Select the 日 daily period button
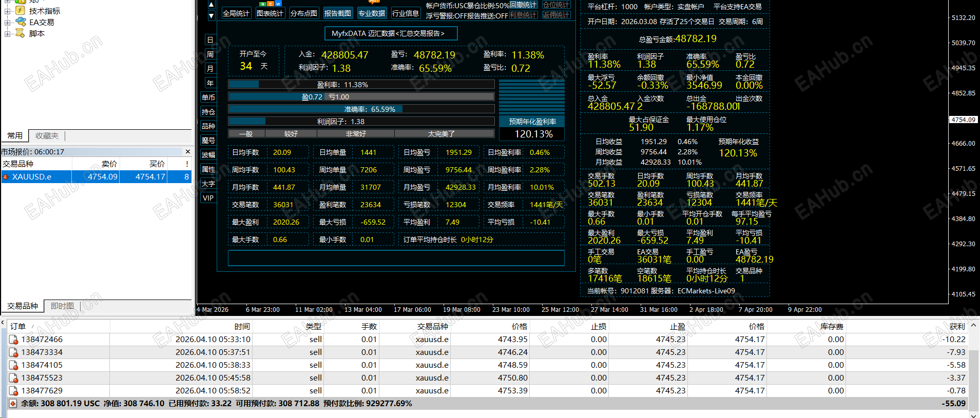 click(x=210, y=40)
